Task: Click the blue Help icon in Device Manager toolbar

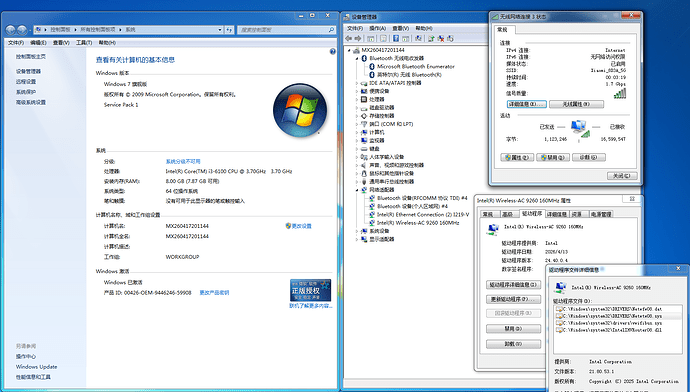Action: (396, 38)
